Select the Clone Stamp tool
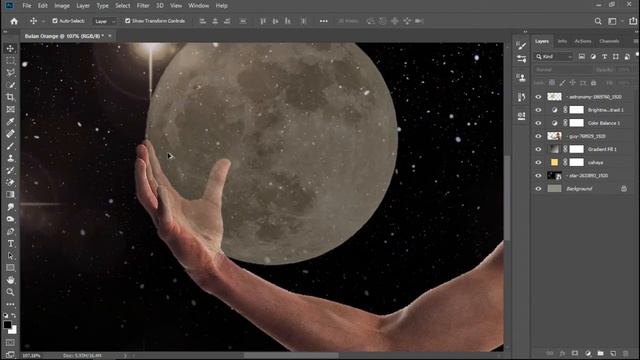The height and width of the screenshot is (360, 640). coord(10,158)
